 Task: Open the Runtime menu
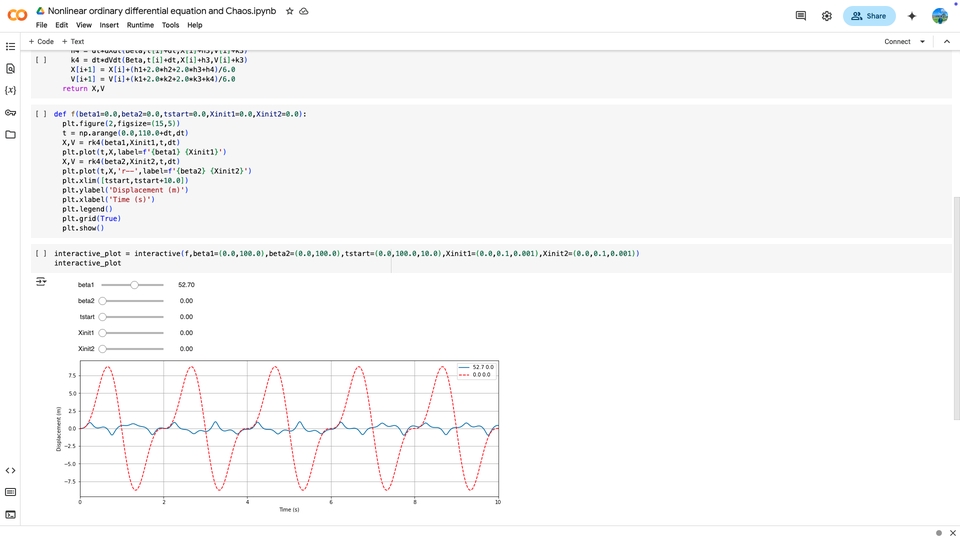[x=140, y=25]
